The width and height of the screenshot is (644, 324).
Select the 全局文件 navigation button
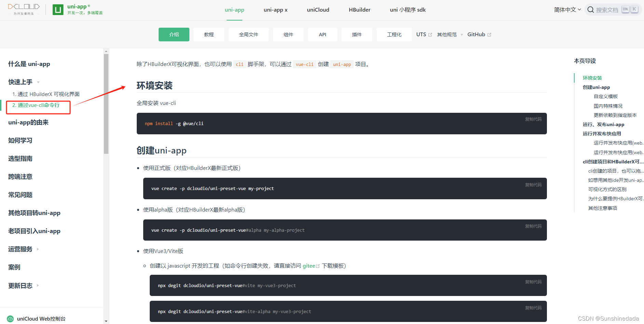point(249,35)
